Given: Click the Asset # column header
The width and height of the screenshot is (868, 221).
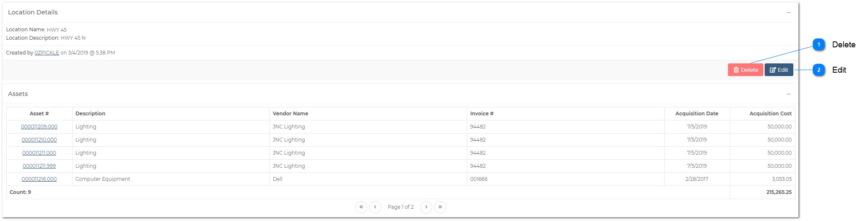Looking at the screenshot, I should click(39, 113).
